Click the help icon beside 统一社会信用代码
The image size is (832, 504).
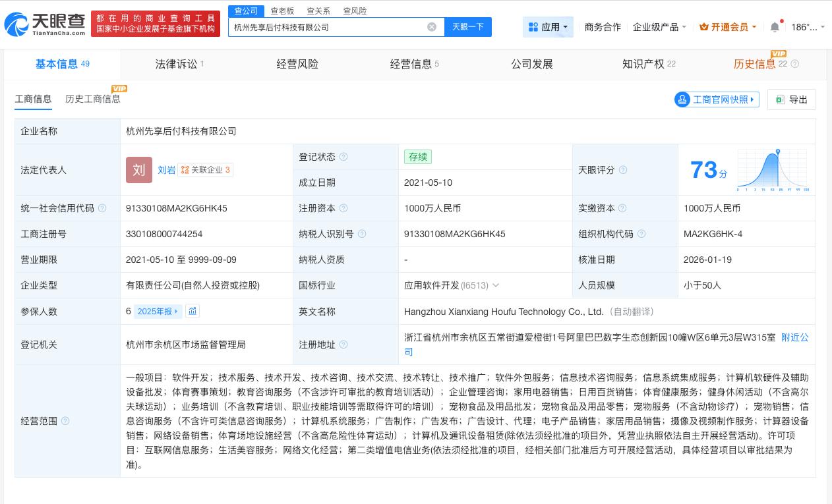click(102, 208)
